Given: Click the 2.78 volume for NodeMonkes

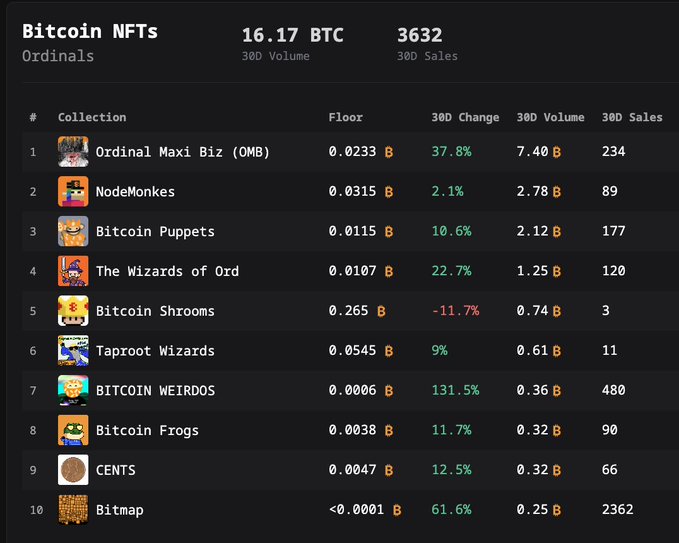Looking at the screenshot, I should (x=532, y=191).
